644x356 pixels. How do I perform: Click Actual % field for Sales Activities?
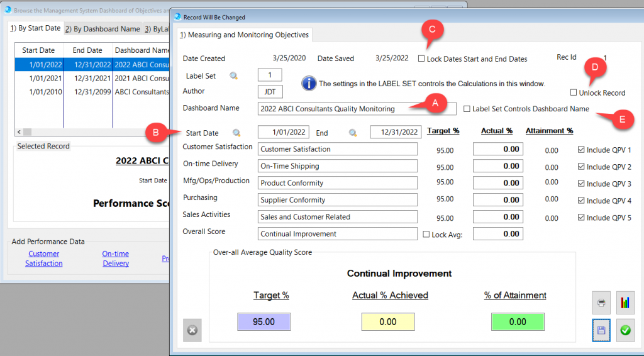point(498,217)
